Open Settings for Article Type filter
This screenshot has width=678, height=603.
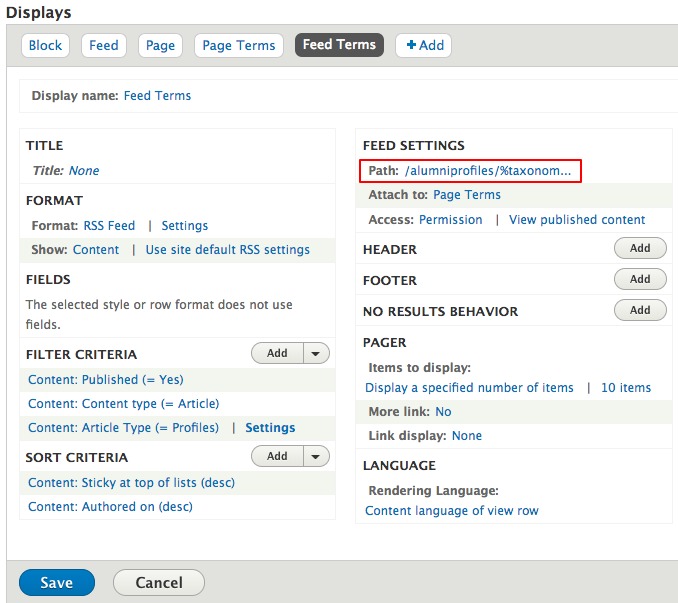tap(270, 428)
